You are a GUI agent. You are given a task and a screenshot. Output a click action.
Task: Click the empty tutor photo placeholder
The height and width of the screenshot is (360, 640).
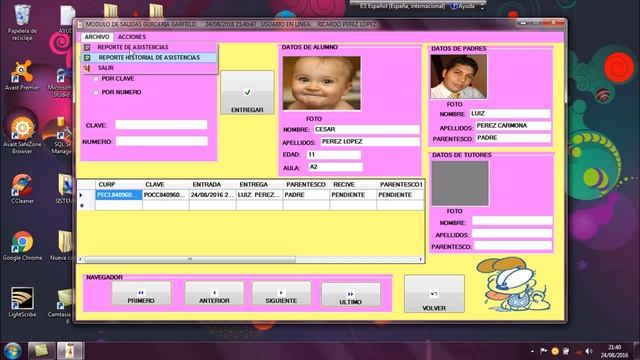460,183
